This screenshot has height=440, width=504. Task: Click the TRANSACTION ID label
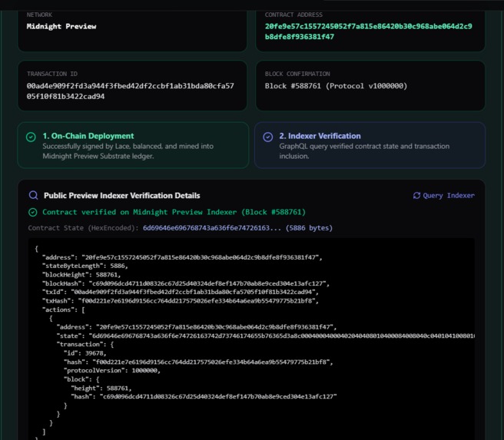(52, 74)
